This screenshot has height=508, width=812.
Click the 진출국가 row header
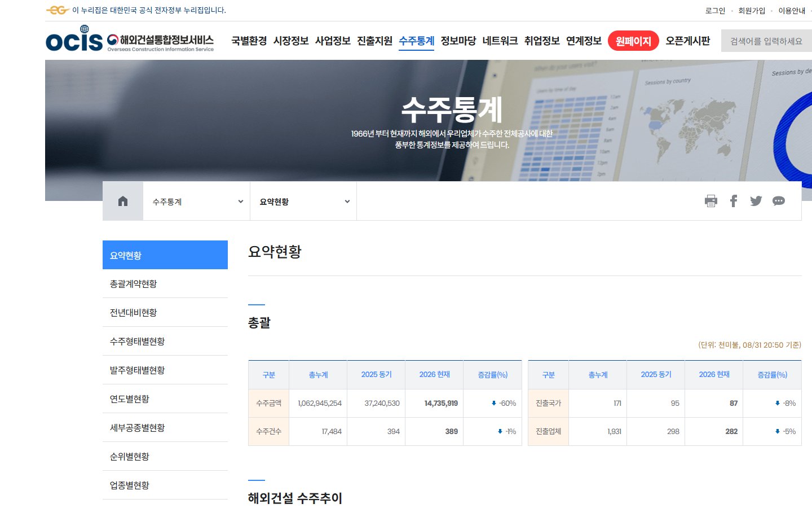coord(548,403)
